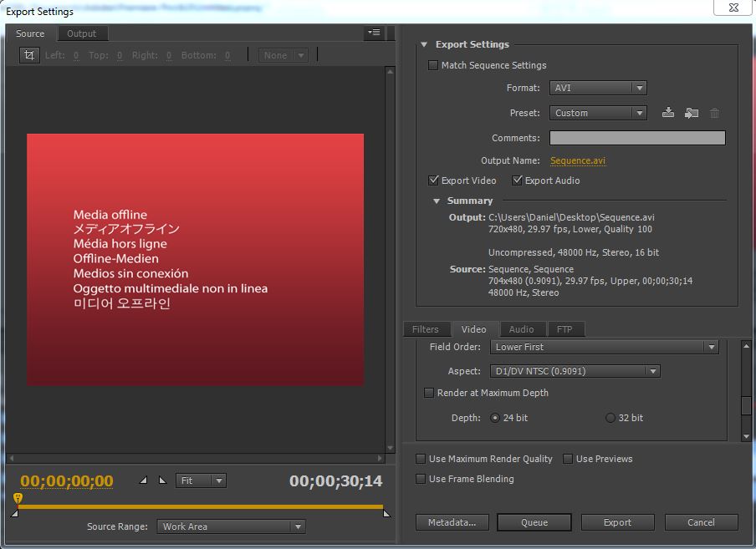Switch to the Output tab
This screenshot has width=756, height=549.
pyautogui.click(x=82, y=33)
